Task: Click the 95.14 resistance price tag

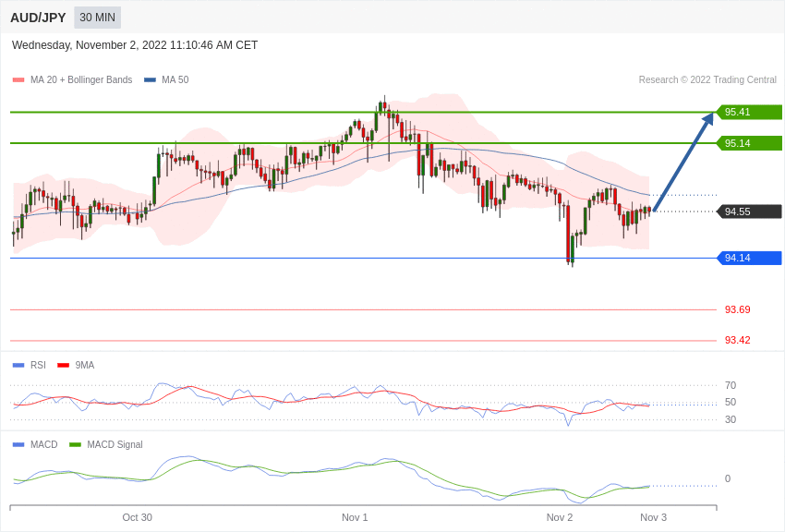Action: tap(750, 143)
